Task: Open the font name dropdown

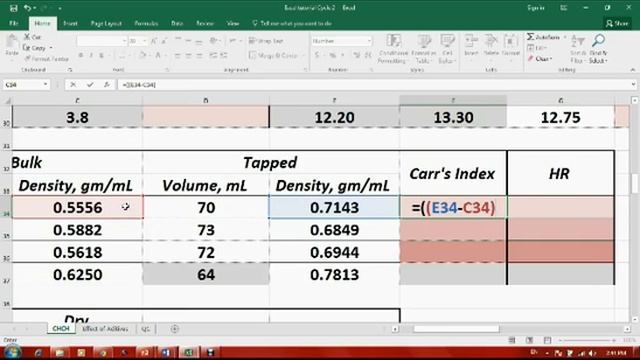Action: coord(124,41)
